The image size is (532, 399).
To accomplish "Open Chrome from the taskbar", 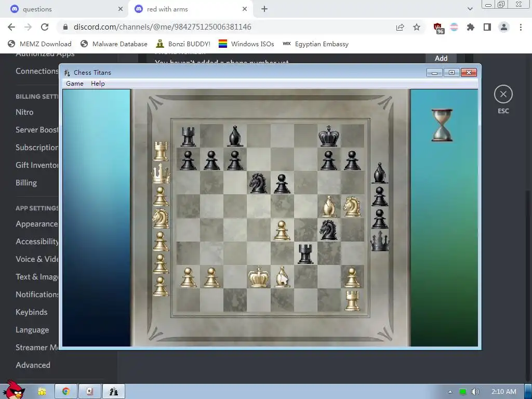I will click(66, 392).
